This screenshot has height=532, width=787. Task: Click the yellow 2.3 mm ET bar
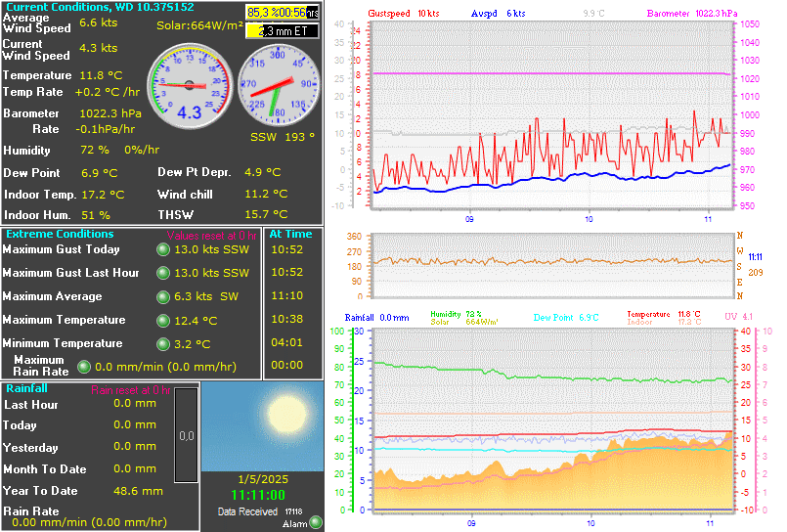[283, 31]
